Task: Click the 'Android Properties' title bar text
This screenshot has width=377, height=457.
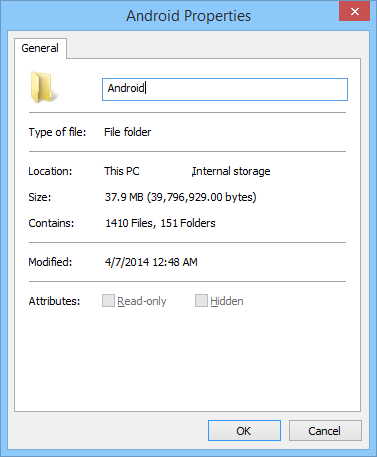Action: tap(188, 16)
